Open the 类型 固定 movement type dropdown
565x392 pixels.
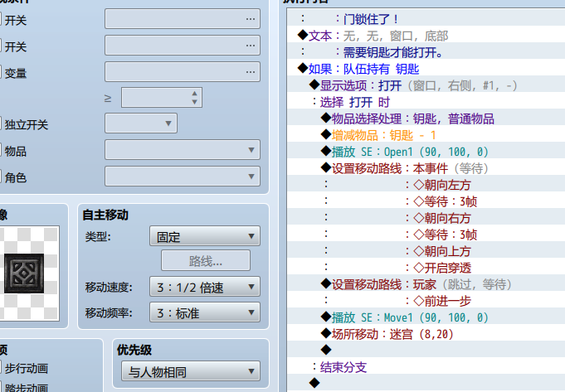pos(205,236)
